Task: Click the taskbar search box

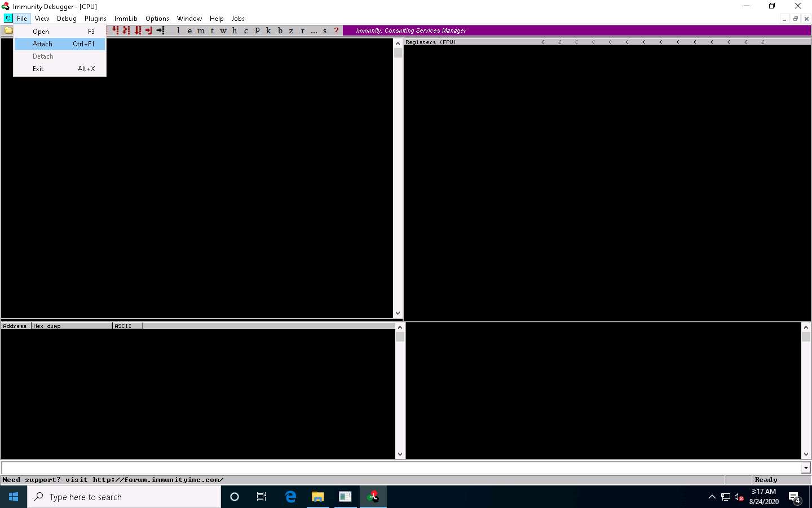Action: [124, 497]
